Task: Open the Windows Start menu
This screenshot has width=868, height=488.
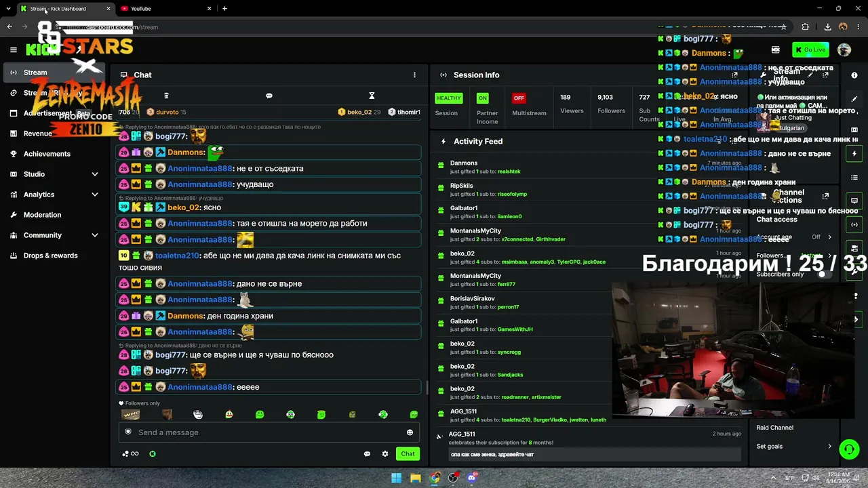Action: [397, 478]
